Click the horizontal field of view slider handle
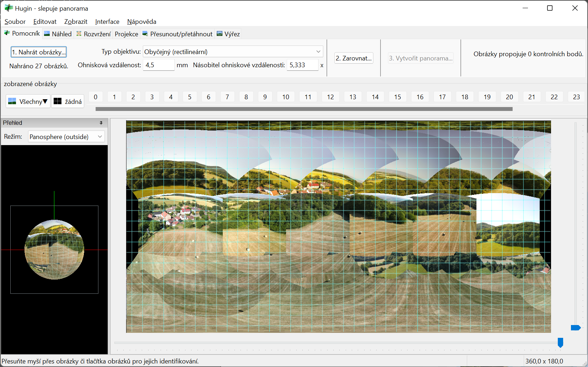The width and height of the screenshot is (588, 367). pos(560,342)
